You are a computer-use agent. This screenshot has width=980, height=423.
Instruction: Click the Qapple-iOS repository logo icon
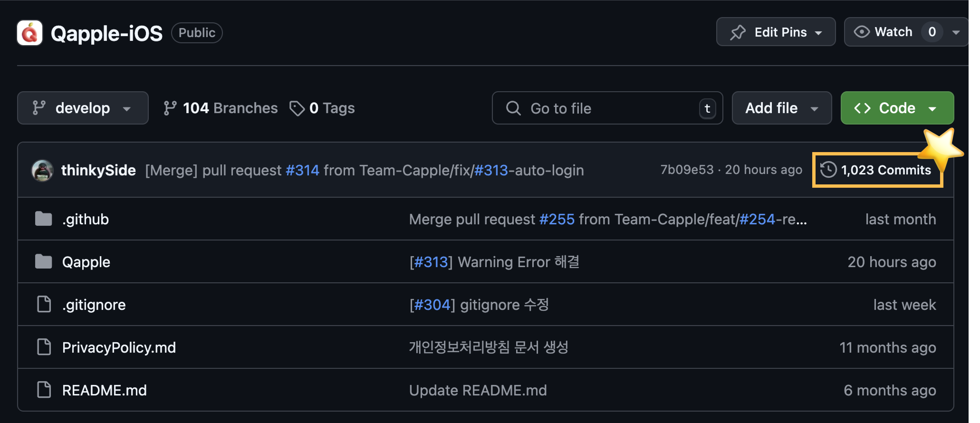30,33
